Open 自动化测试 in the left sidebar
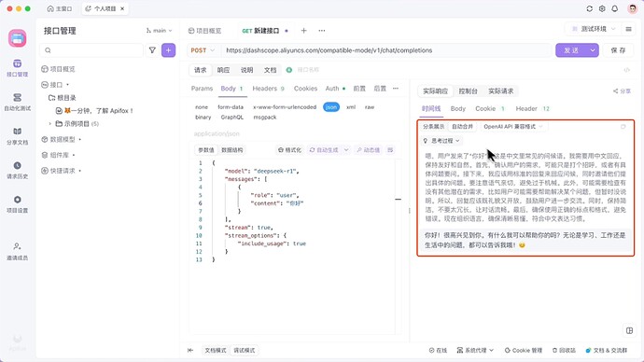The height and width of the screenshot is (362, 644). point(17,102)
